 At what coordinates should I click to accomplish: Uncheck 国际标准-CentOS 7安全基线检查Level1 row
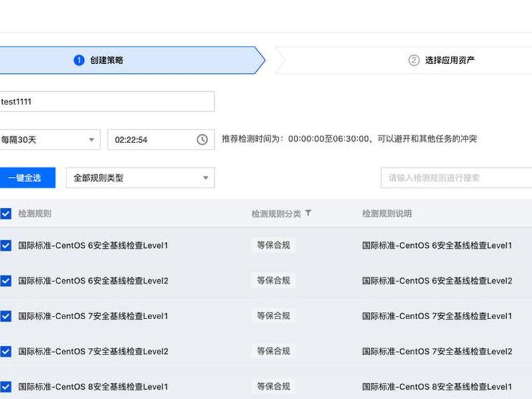[6, 316]
